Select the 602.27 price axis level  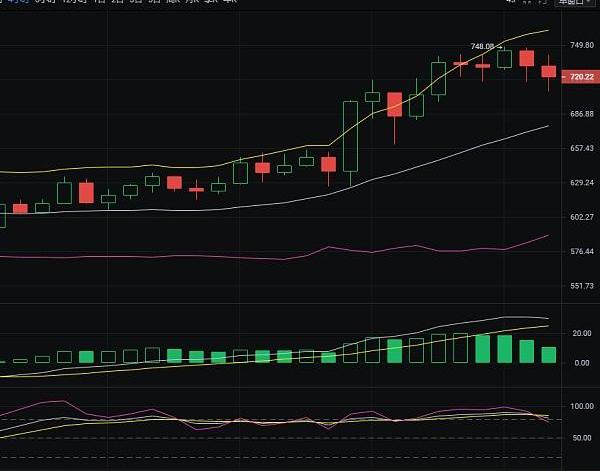(582, 217)
